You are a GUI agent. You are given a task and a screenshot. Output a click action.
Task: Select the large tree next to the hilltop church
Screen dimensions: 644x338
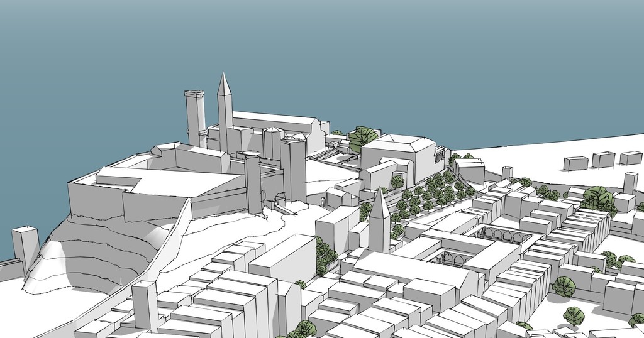tap(363, 136)
